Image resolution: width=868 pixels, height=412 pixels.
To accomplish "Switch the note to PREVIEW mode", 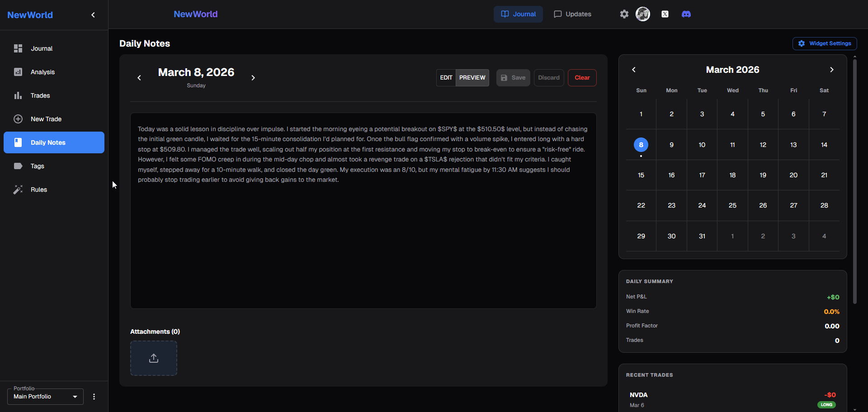I will coord(472,78).
